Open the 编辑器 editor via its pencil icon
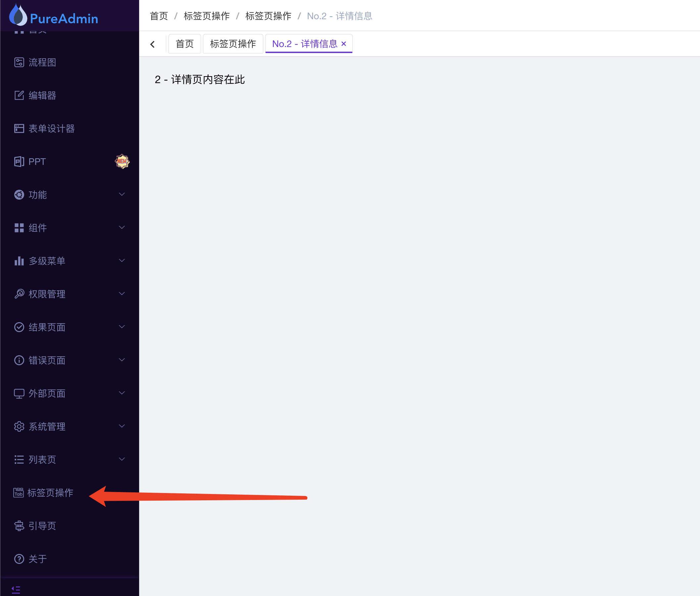 tap(19, 95)
